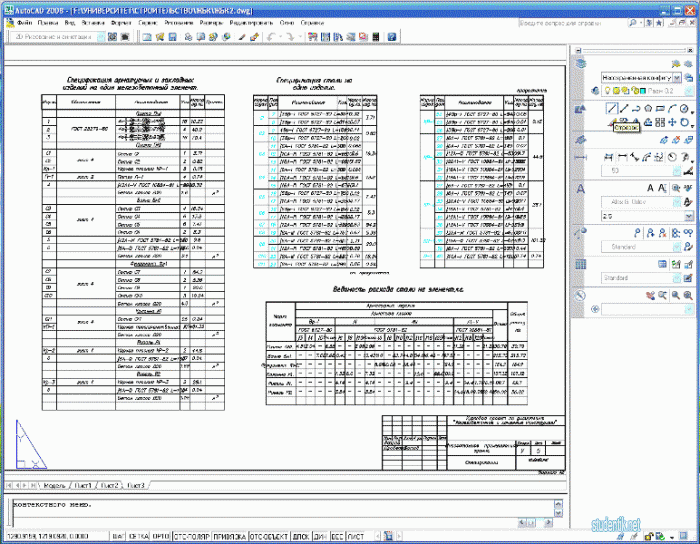Toggle ПРИВЯЗКА object snap
The image size is (700, 544).
click(x=229, y=536)
